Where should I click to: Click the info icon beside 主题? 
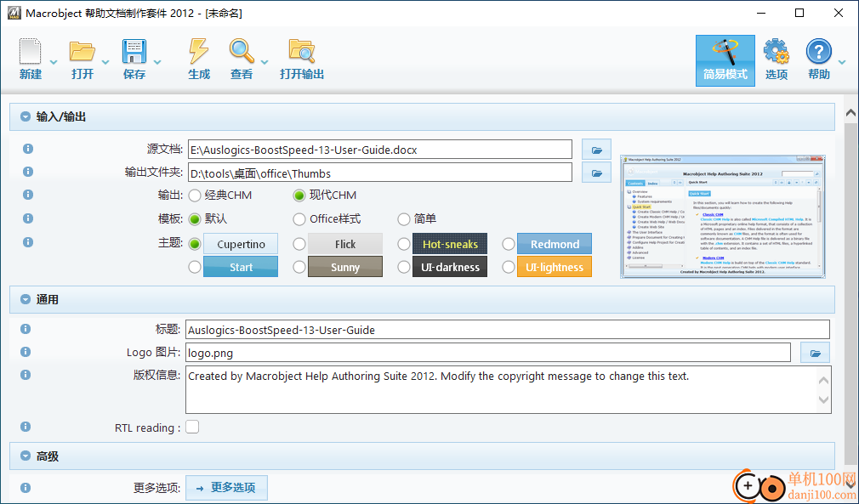tap(27, 242)
